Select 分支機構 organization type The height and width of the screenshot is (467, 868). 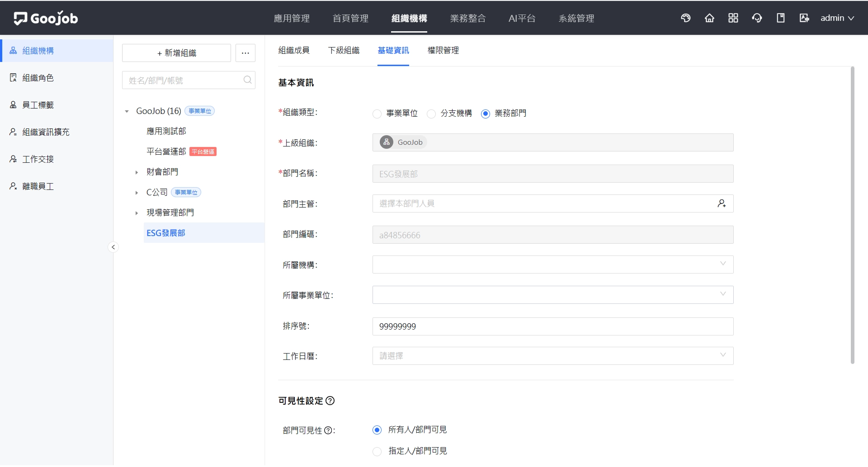(x=431, y=114)
